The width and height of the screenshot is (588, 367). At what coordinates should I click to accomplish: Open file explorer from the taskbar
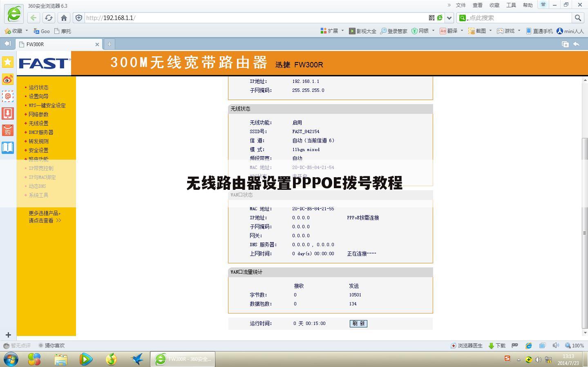(x=61, y=359)
